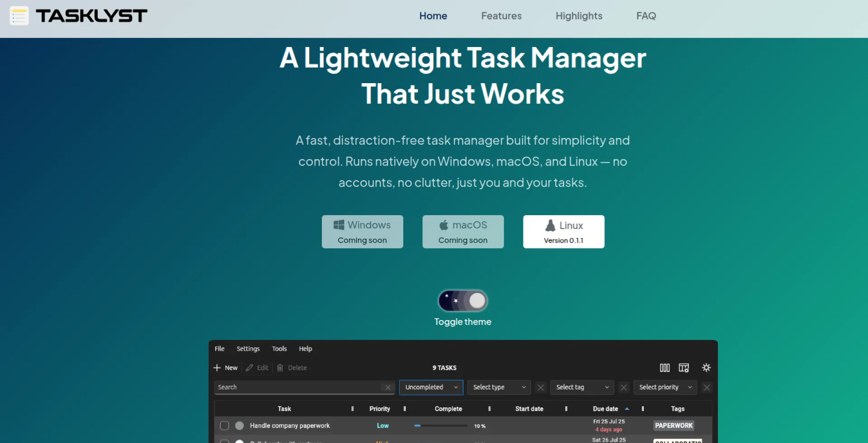Open the Select type dropdown

pos(499,387)
